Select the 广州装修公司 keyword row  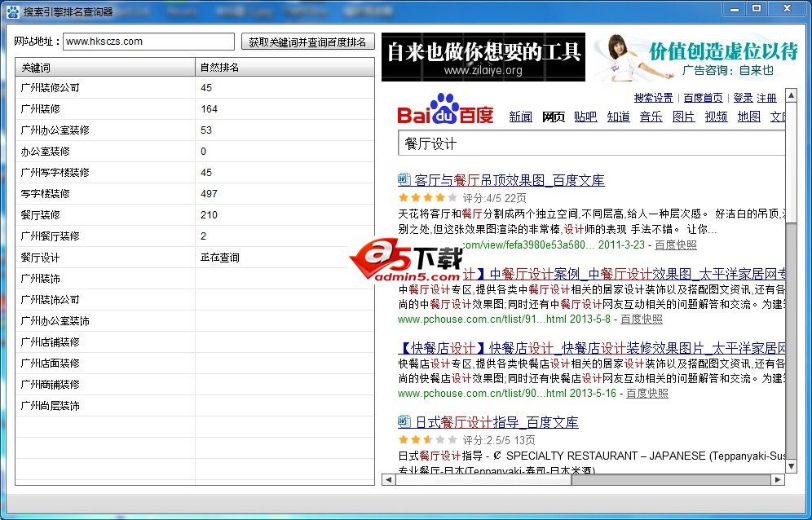[195, 87]
